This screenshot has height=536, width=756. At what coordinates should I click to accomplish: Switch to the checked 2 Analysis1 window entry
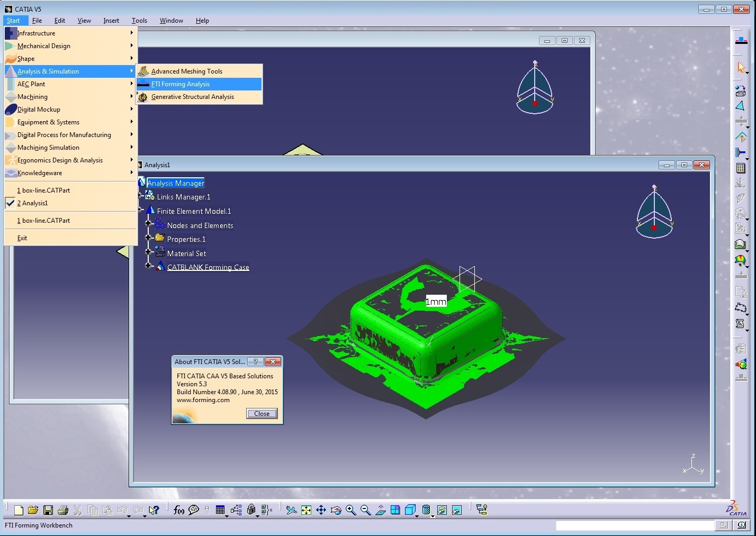click(70, 203)
